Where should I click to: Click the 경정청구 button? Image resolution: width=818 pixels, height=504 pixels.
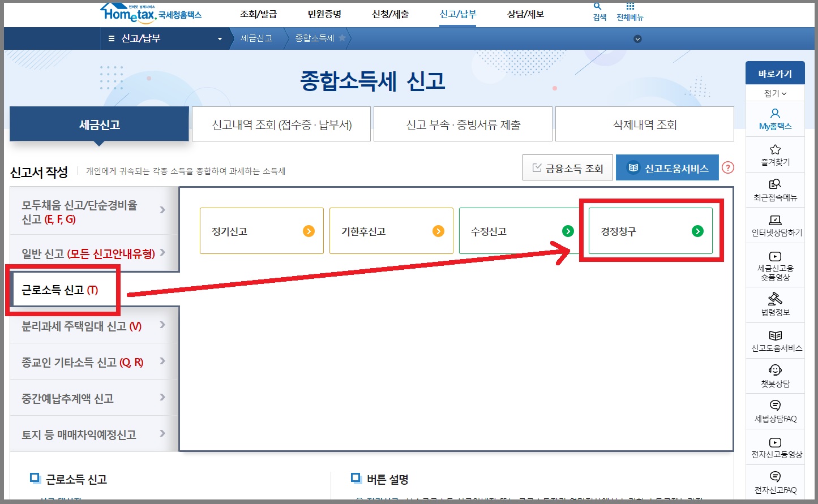click(x=651, y=231)
